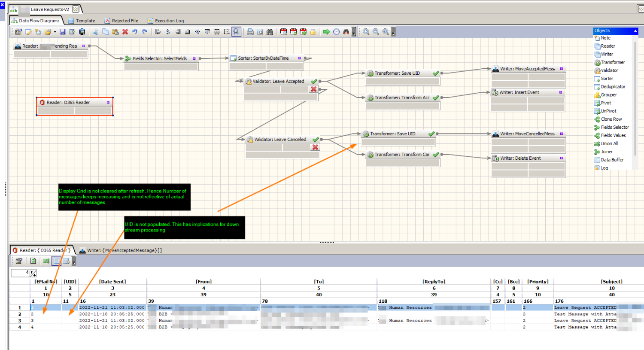Switch to the Template tab
Image resolution: width=644 pixels, height=350 pixels.
(x=82, y=21)
